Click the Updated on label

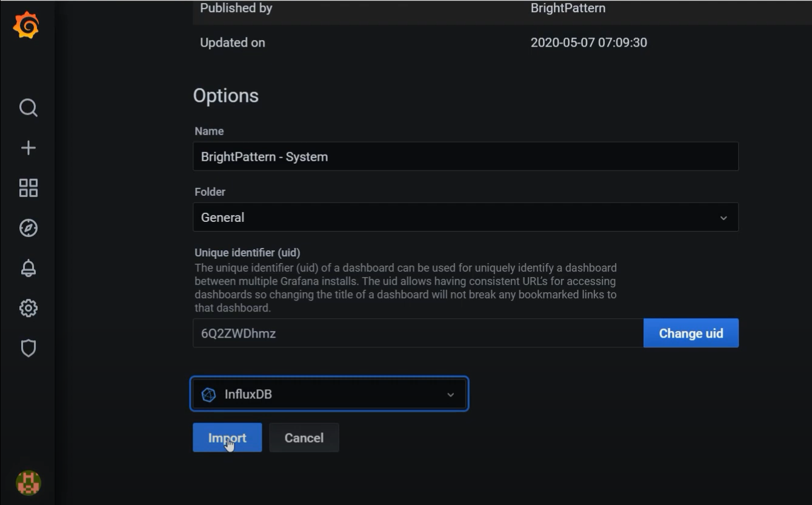coord(233,42)
